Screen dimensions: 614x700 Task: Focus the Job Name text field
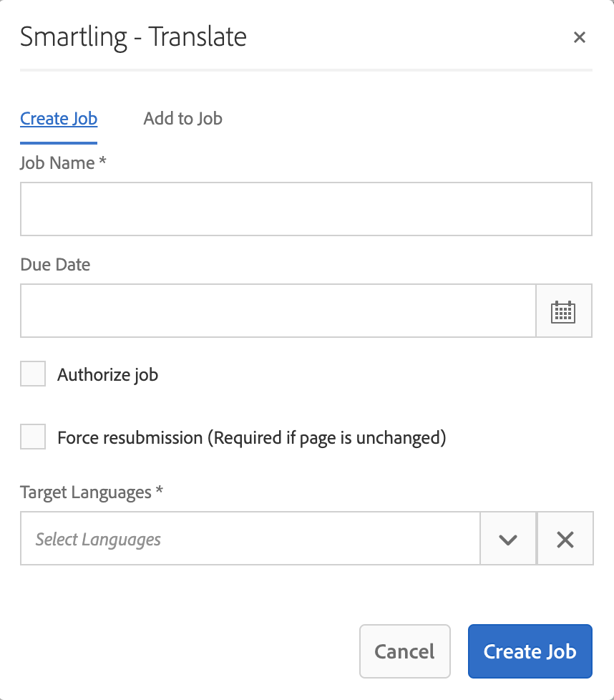(306, 209)
